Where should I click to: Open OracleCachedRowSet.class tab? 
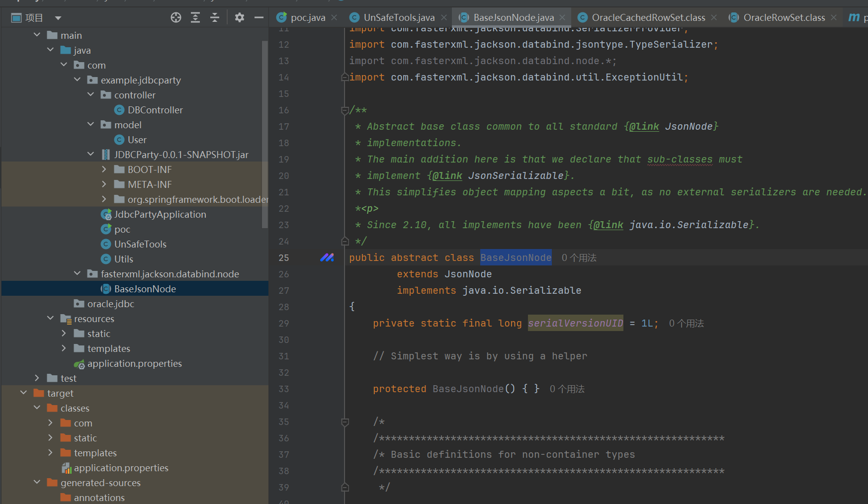[x=648, y=18]
